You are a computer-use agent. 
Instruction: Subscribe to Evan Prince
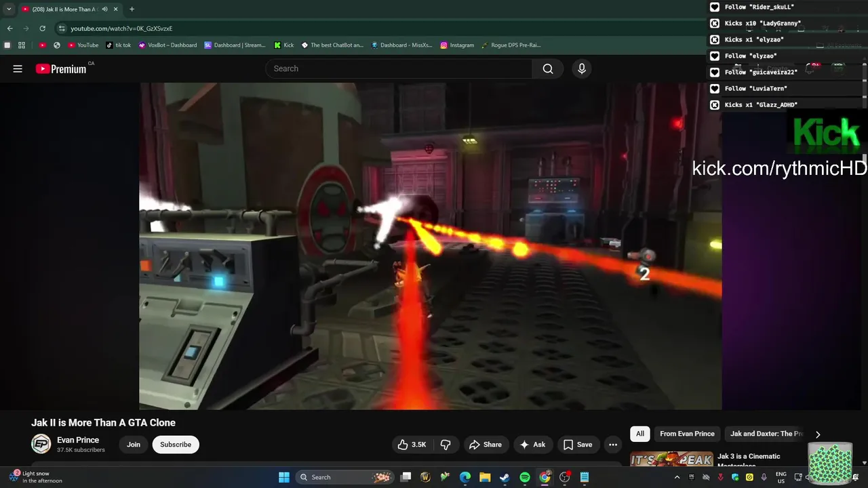click(x=176, y=445)
